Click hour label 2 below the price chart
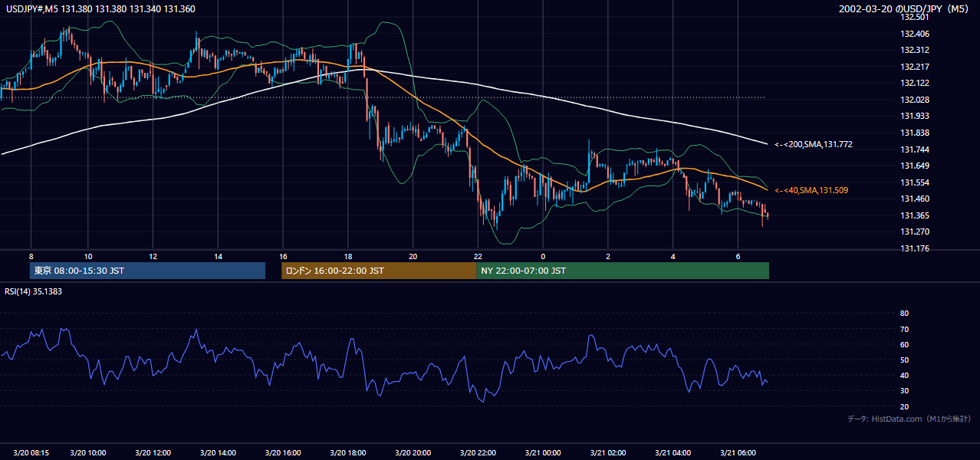Image resolution: width=980 pixels, height=460 pixels. pos(608,256)
